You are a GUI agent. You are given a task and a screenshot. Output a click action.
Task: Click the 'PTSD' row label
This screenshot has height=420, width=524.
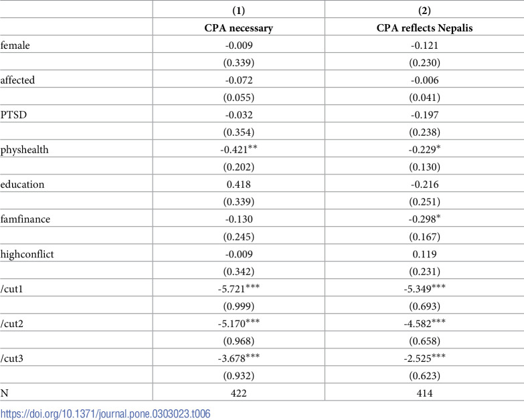pyautogui.click(x=13, y=114)
